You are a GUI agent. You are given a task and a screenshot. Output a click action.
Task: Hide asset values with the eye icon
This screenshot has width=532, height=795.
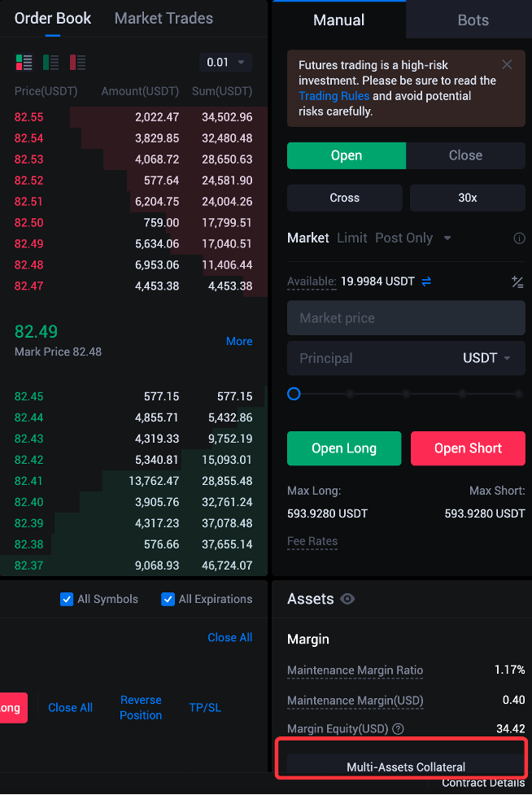click(x=348, y=599)
